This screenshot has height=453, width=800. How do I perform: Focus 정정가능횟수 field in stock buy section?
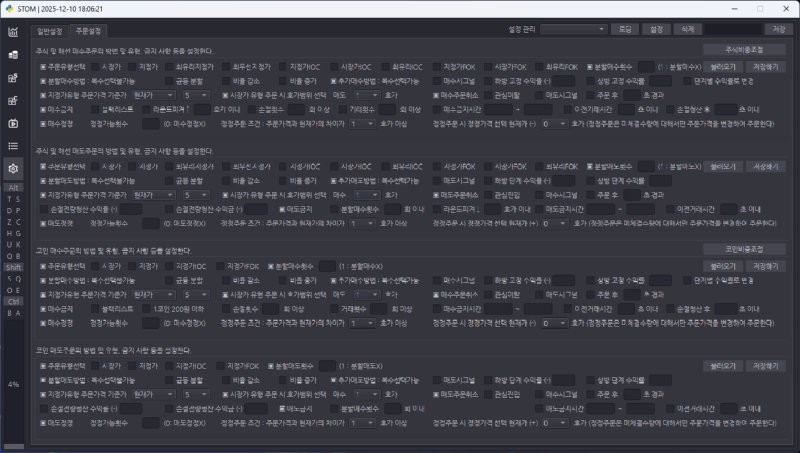151,124
